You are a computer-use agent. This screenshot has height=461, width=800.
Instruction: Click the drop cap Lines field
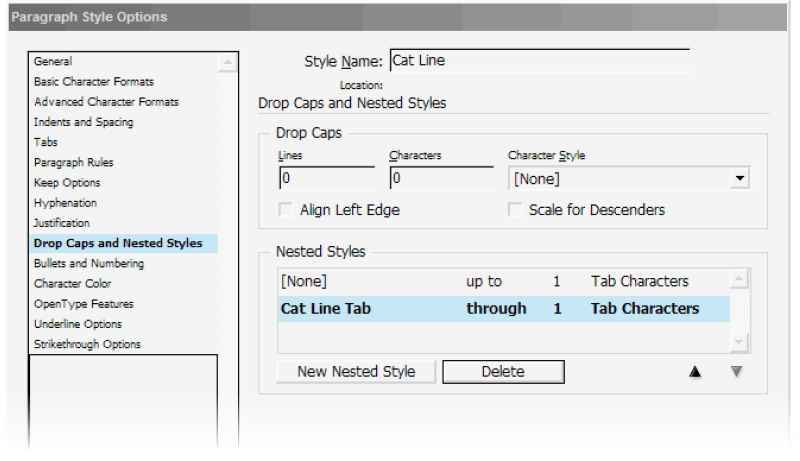[327, 178]
